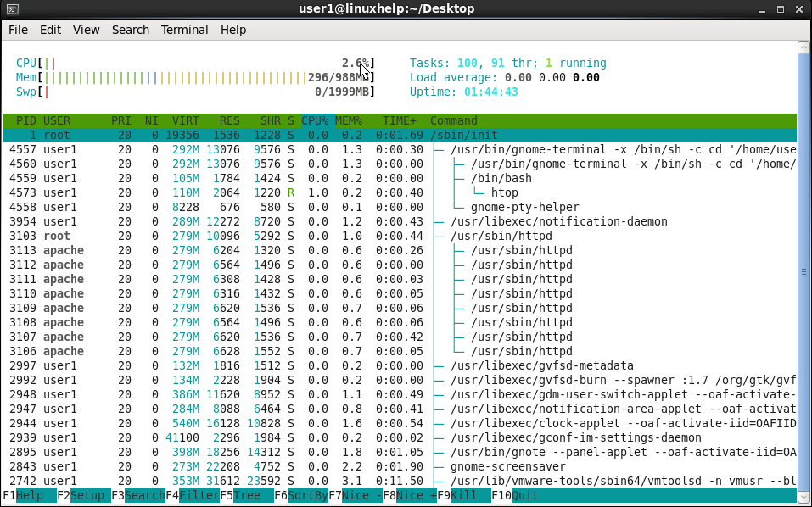Click the Swp usage meter bar
Image resolution: width=812 pixels, height=507 pixels.
(195, 92)
